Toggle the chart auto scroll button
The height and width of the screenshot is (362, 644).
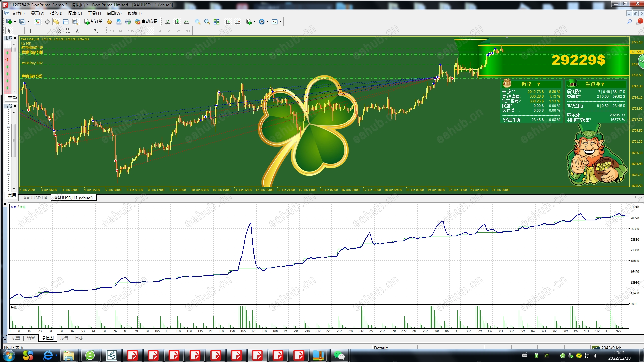pyautogui.click(x=228, y=22)
